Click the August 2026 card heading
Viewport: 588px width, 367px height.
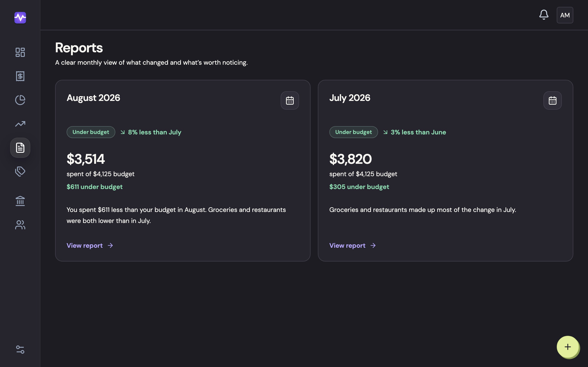93,98
